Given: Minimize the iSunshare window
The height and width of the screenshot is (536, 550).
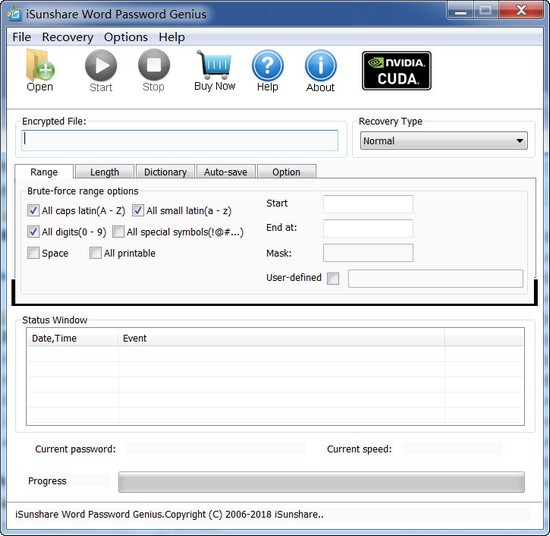Looking at the screenshot, I should tap(460, 11).
